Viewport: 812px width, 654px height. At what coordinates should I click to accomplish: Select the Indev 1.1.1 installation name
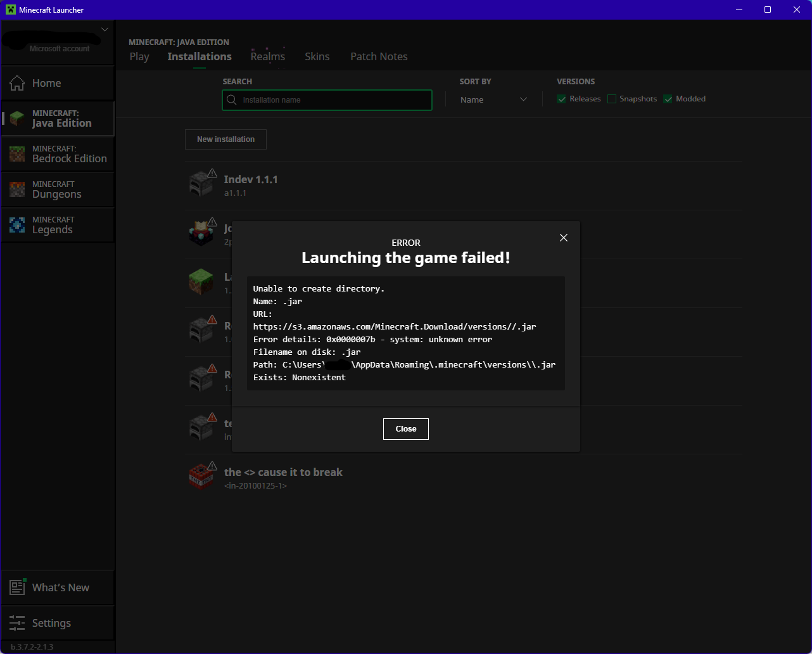coord(251,179)
